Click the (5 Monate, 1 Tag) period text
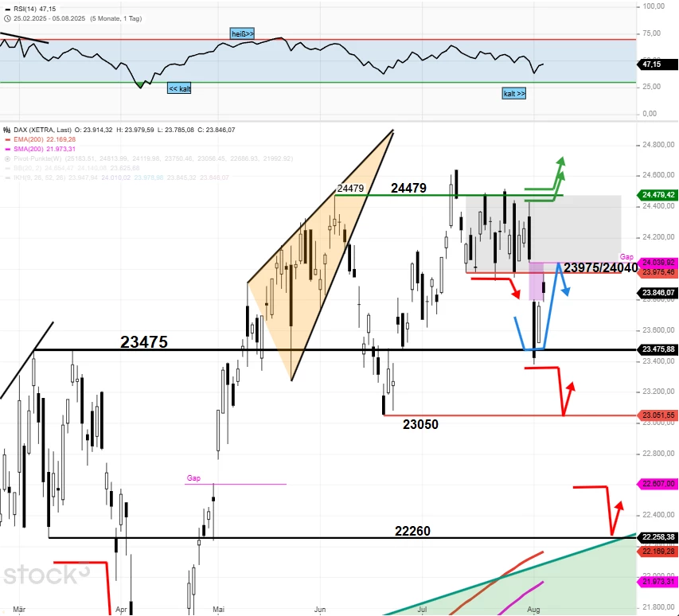Viewport: 679px width, 616px height. (x=115, y=18)
